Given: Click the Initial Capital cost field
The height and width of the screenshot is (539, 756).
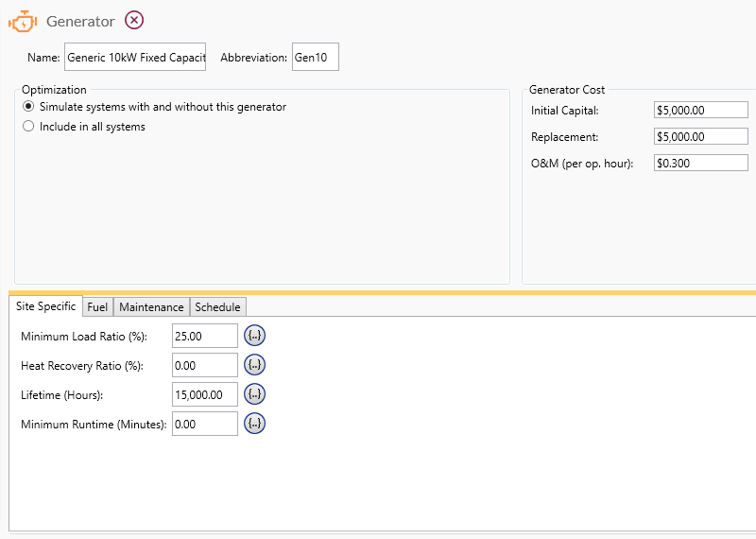Looking at the screenshot, I should point(700,111).
